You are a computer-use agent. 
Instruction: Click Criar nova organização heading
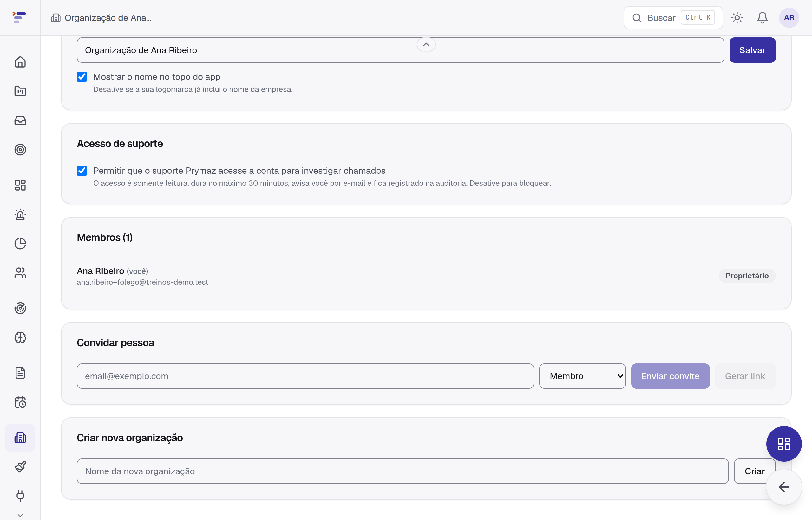coord(130,438)
